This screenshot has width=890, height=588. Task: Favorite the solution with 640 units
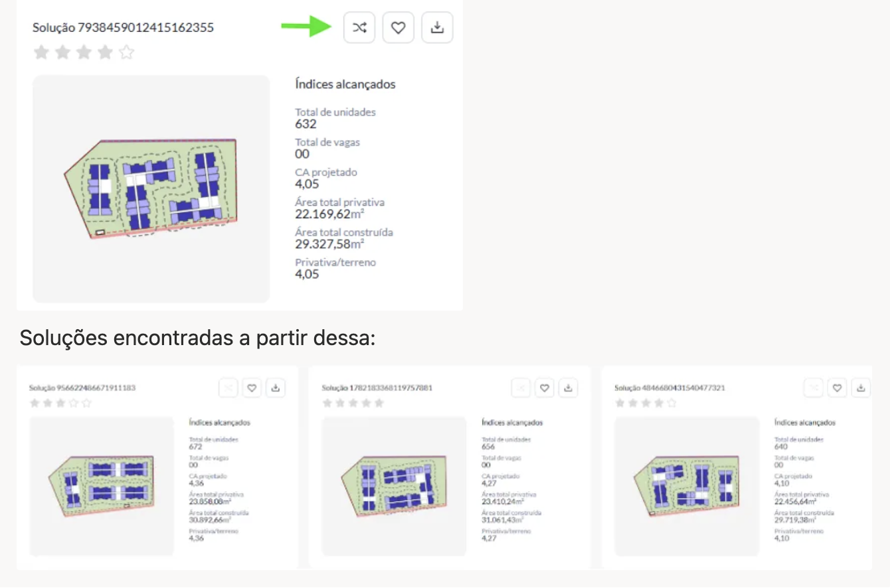[x=837, y=388]
